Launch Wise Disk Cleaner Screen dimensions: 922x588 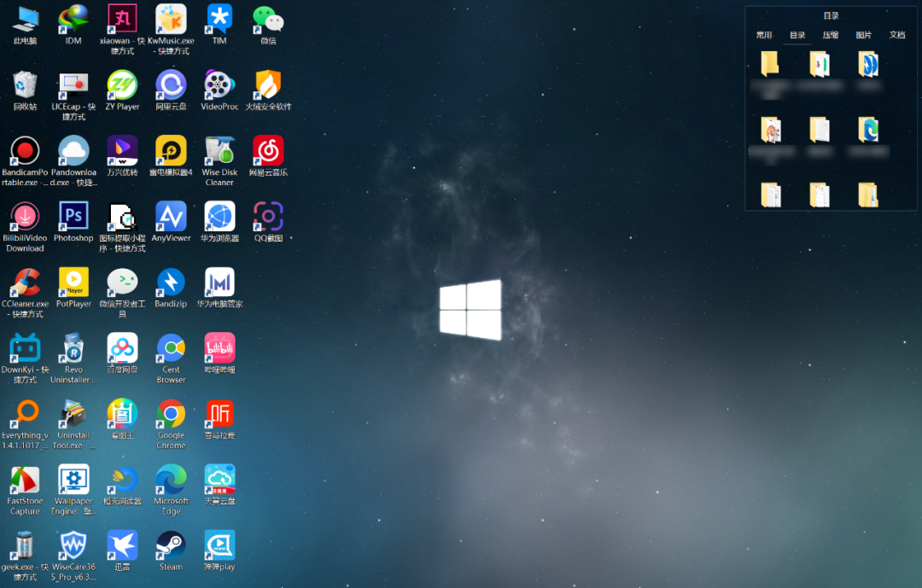point(219,152)
